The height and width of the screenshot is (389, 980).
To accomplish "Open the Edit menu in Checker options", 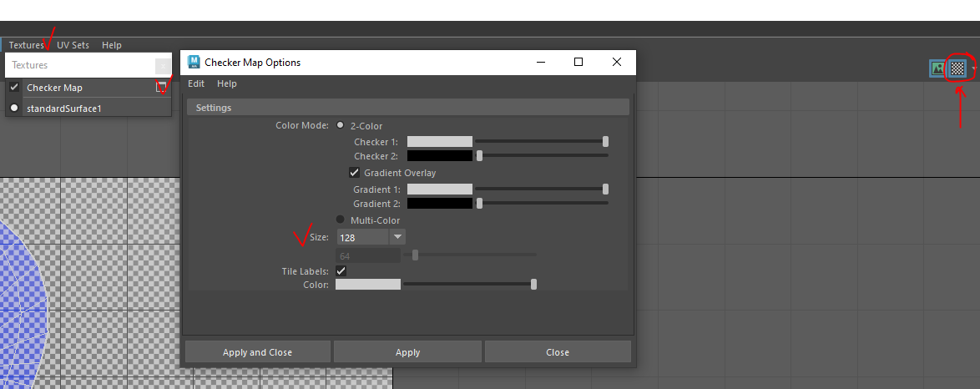I will [x=196, y=83].
